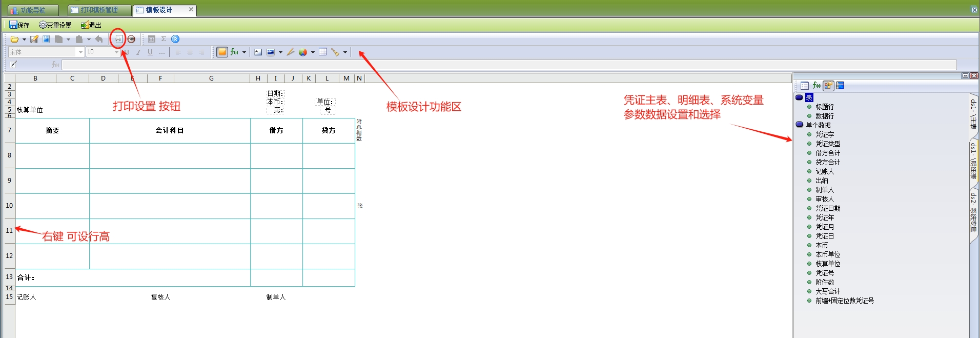Expand the open folder dropdown arrow
980x338 pixels.
(24, 39)
